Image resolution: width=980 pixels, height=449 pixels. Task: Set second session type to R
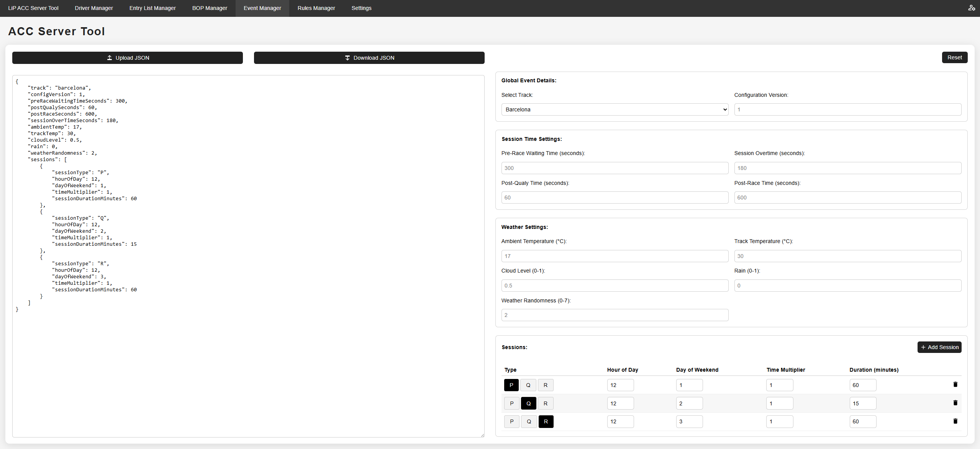click(x=546, y=403)
